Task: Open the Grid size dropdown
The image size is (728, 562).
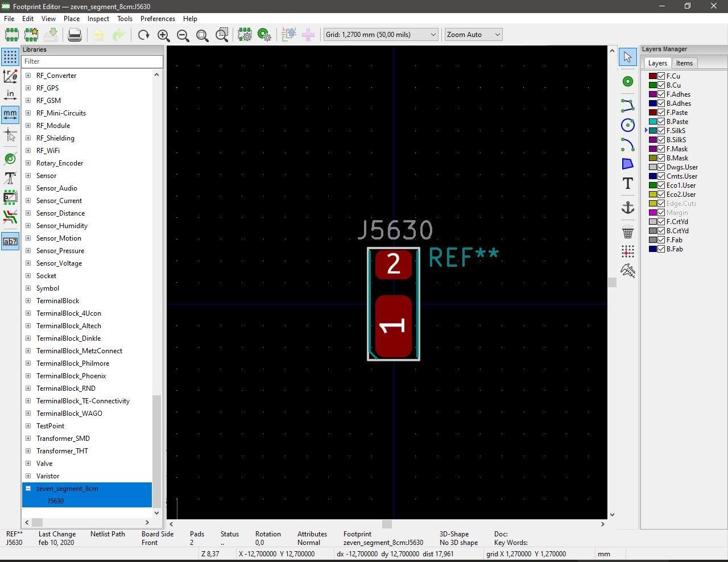Action: (433, 34)
